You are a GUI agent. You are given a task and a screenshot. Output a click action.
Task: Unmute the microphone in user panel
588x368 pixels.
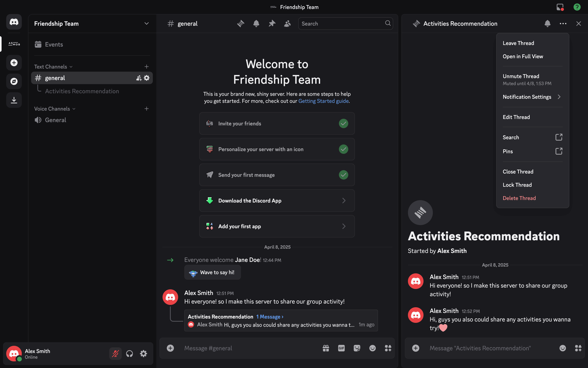[115, 354]
